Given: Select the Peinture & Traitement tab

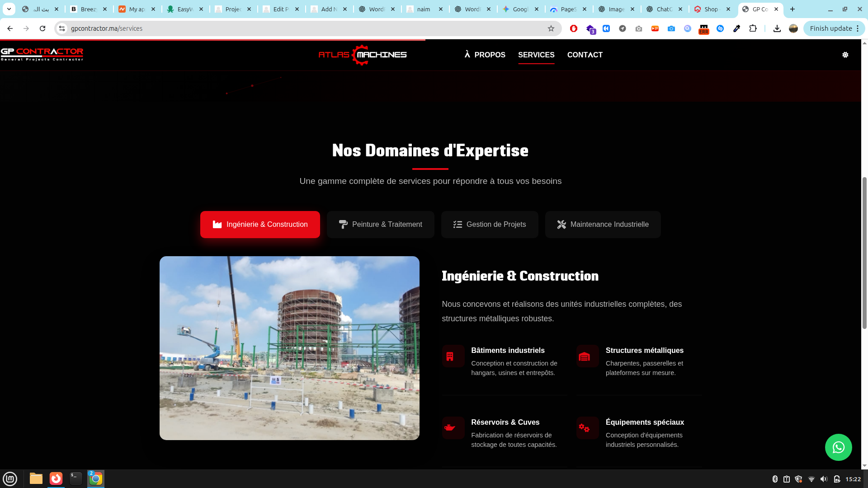Looking at the screenshot, I should pyautogui.click(x=380, y=225).
